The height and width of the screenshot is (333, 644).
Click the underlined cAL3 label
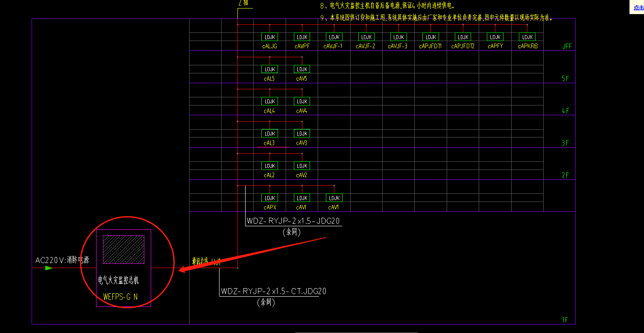tap(269, 143)
